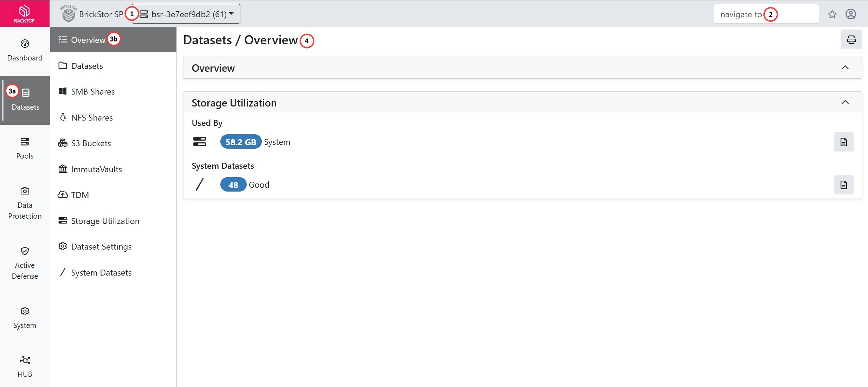Open the user account icon
The width and height of the screenshot is (868, 387).
coord(850,14)
